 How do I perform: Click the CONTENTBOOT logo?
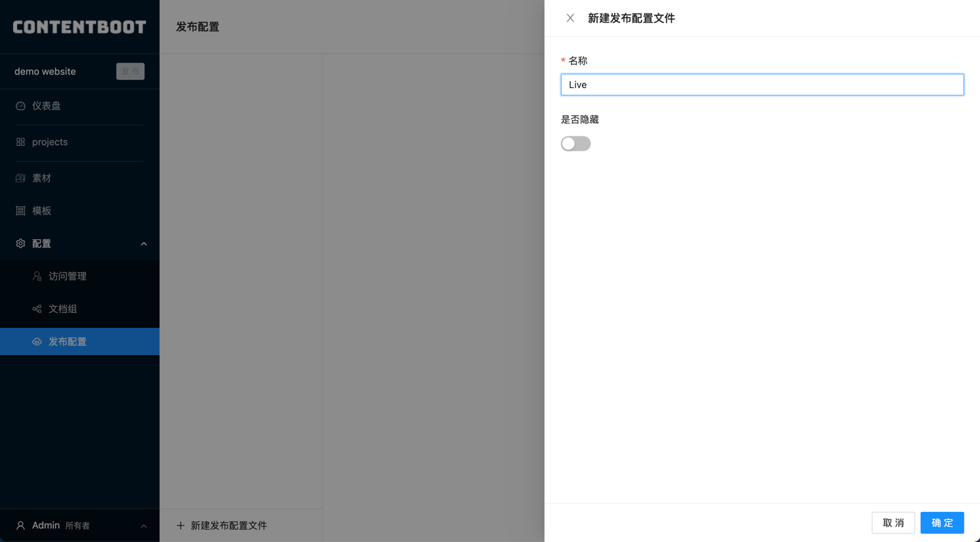pyautogui.click(x=80, y=27)
